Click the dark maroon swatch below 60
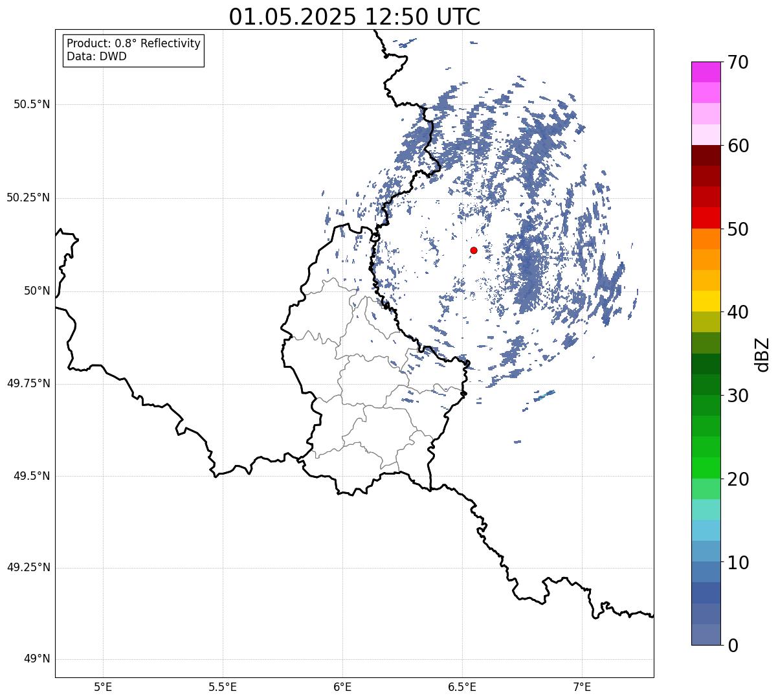 (x=706, y=155)
